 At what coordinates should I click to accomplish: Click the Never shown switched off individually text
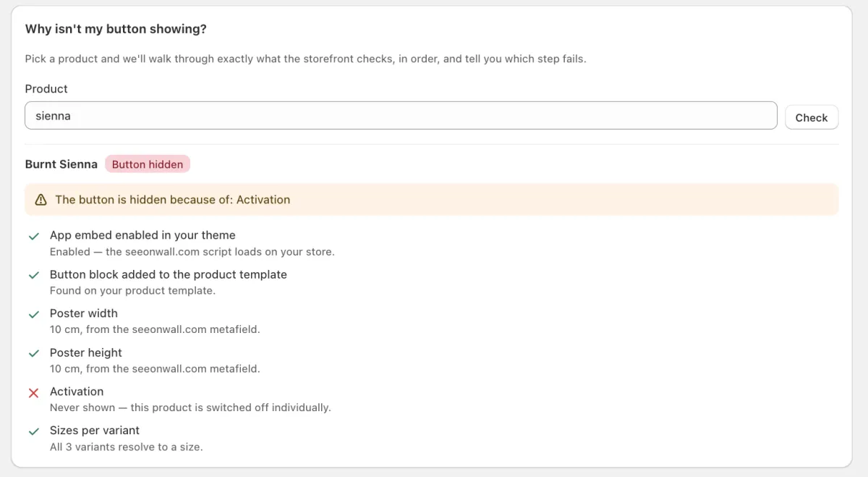[190, 408]
